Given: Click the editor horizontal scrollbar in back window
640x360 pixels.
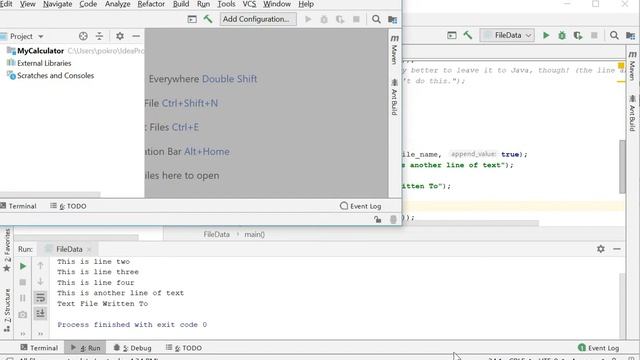Looking at the screenshot, I should [x=471, y=223].
